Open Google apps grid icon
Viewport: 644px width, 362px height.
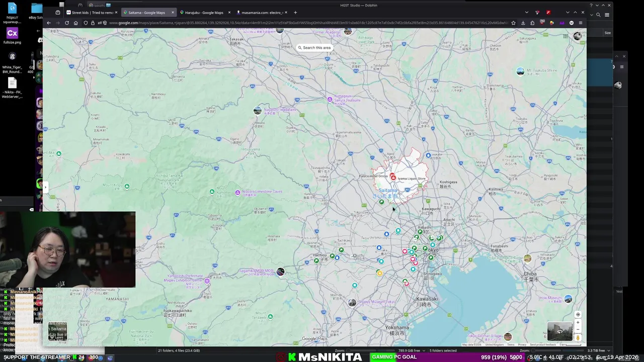pyautogui.click(x=566, y=36)
